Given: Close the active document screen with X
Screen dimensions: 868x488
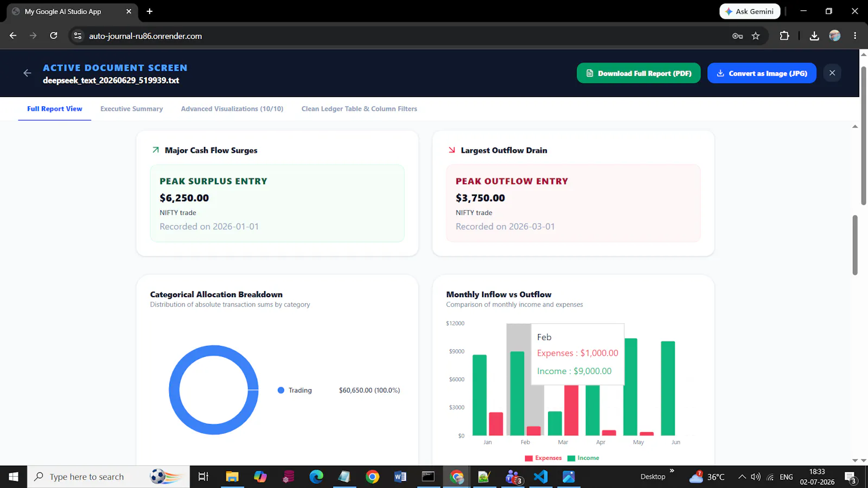Looking at the screenshot, I should [x=832, y=73].
